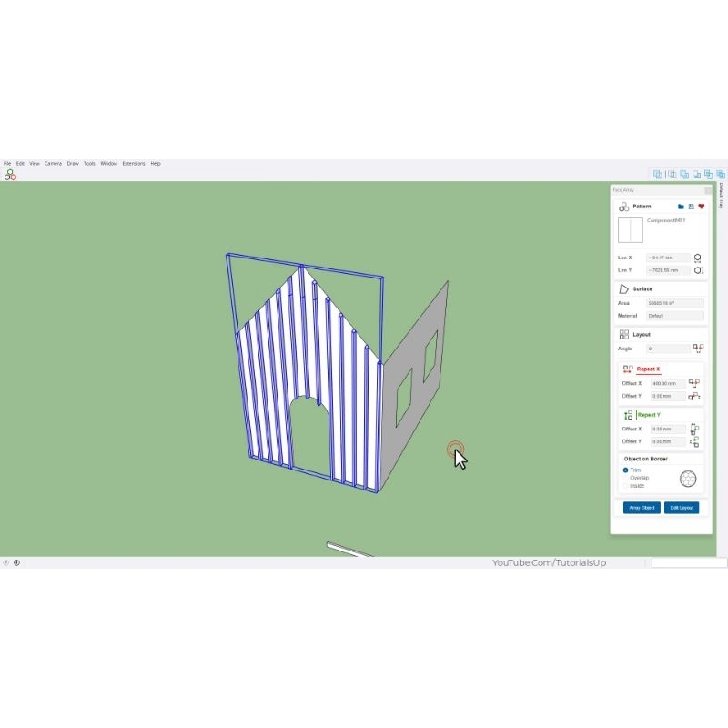Open the Default Tray side tab
The width and height of the screenshot is (728, 728).
point(721,195)
